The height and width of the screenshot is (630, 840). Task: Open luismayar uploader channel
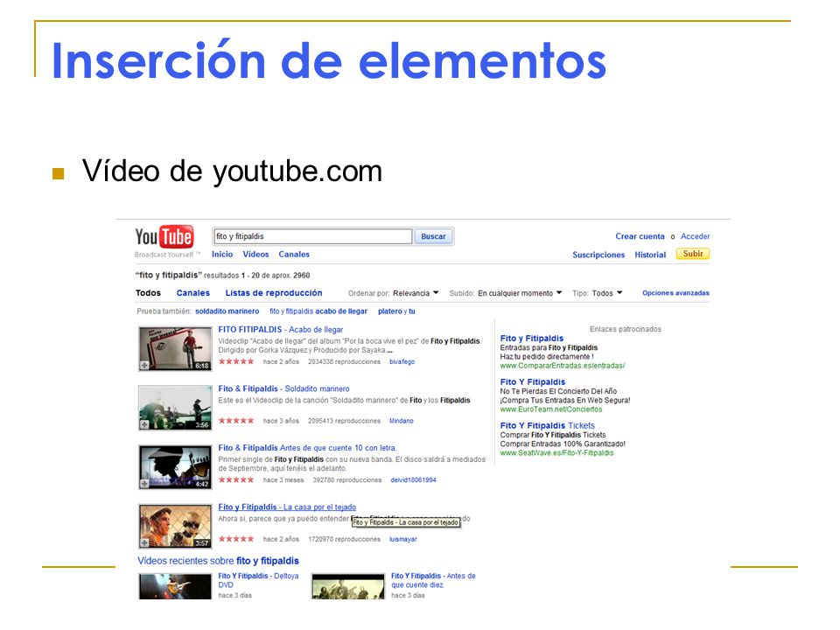[402, 540]
